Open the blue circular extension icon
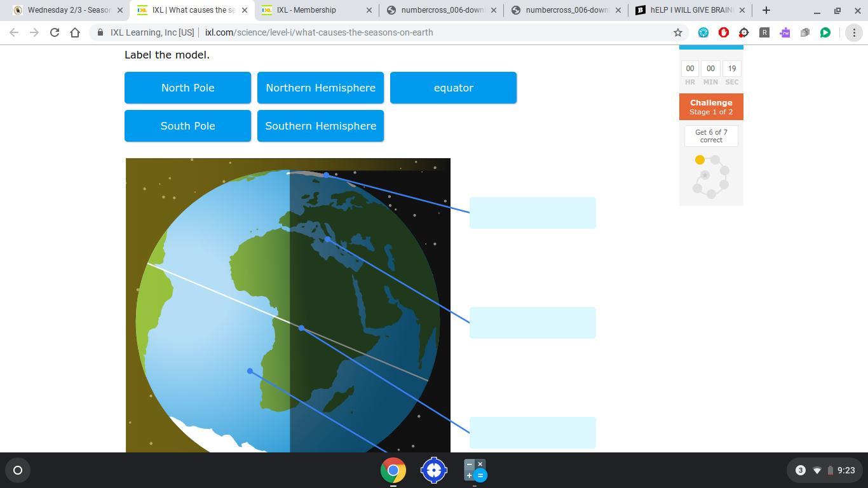This screenshot has height=488, width=868. [x=703, y=32]
